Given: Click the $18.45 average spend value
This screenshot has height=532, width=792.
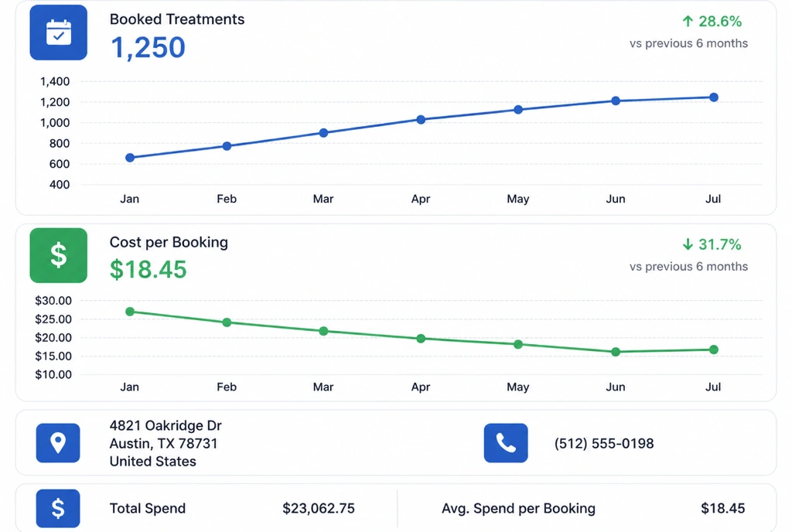Looking at the screenshot, I should (x=723, y=508).
